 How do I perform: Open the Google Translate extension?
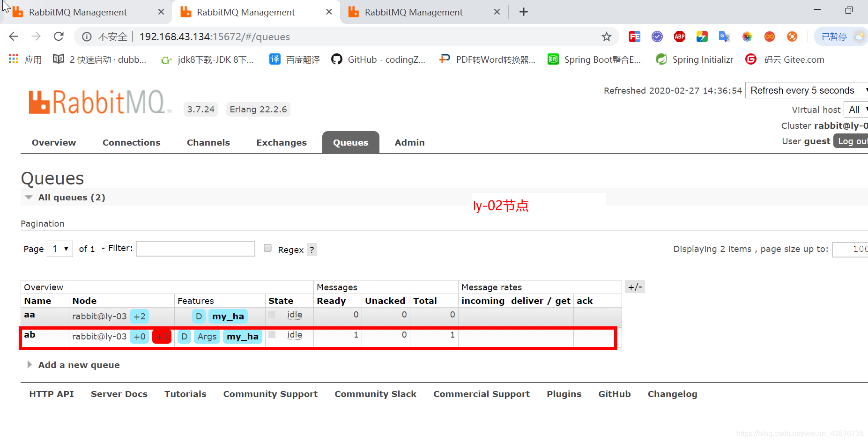725,37
